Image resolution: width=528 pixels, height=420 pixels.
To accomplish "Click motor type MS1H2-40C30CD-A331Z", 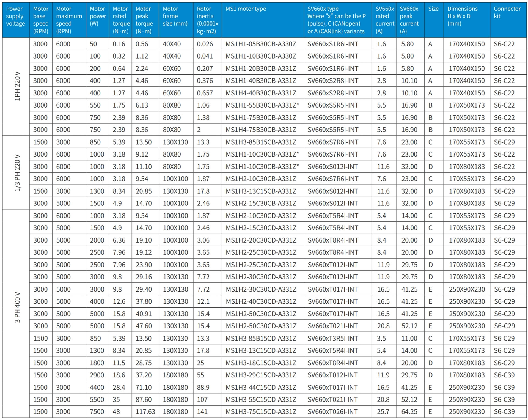I will 261,301.
